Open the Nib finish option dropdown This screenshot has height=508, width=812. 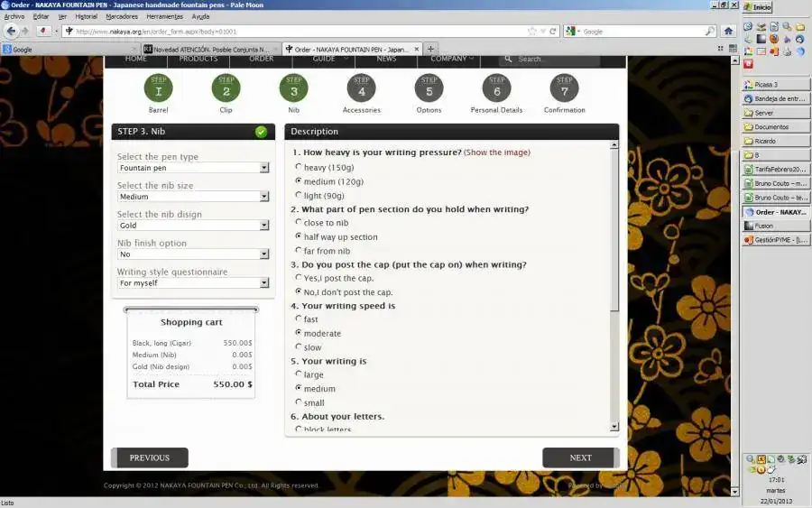(x=193, y=254)
